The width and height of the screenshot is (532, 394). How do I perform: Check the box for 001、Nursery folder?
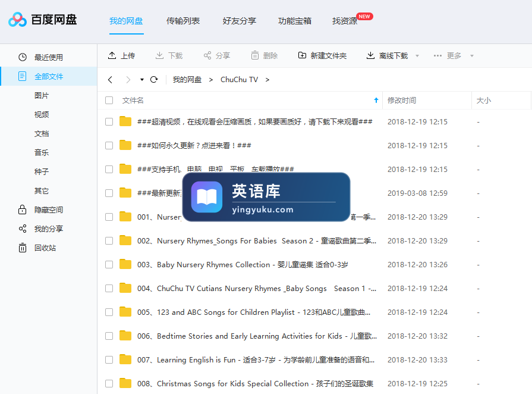(x=109, y=217)
